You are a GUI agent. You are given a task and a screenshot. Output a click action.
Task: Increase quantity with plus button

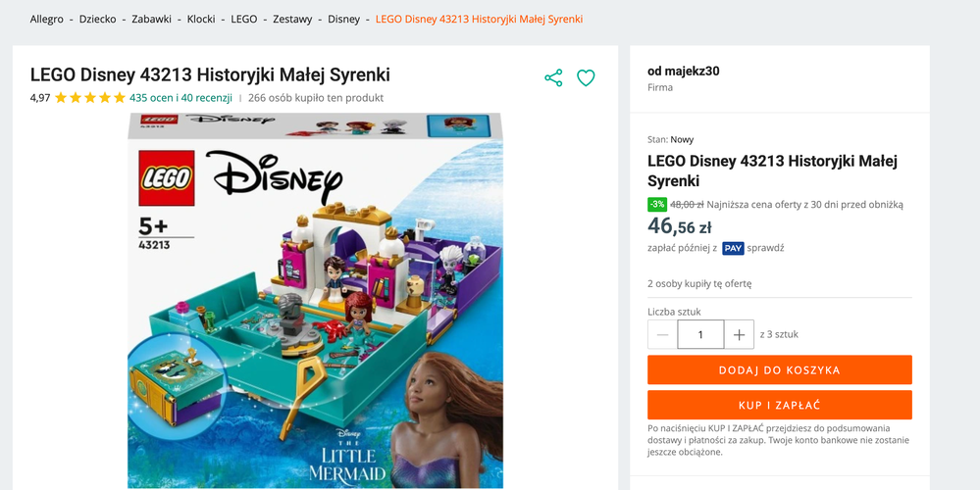(x=739, y=335)
